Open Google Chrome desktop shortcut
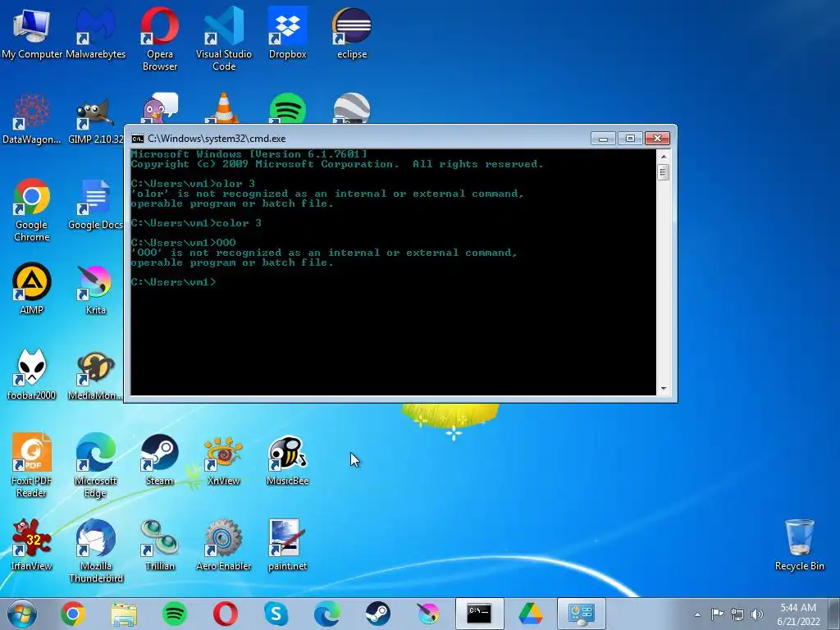 (32, 210)
